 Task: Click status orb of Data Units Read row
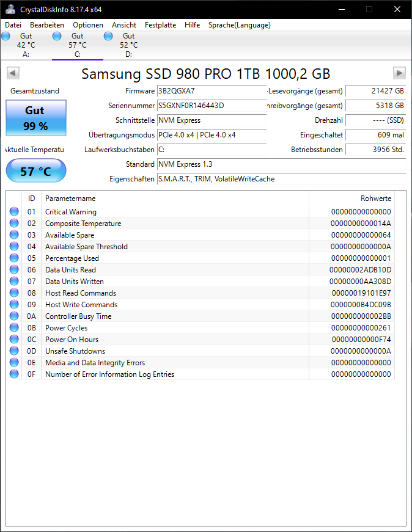pyautogui.click(x=14, y=269)
